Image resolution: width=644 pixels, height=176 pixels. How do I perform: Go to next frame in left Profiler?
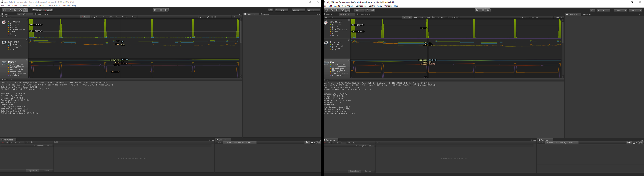click(229, 17)
